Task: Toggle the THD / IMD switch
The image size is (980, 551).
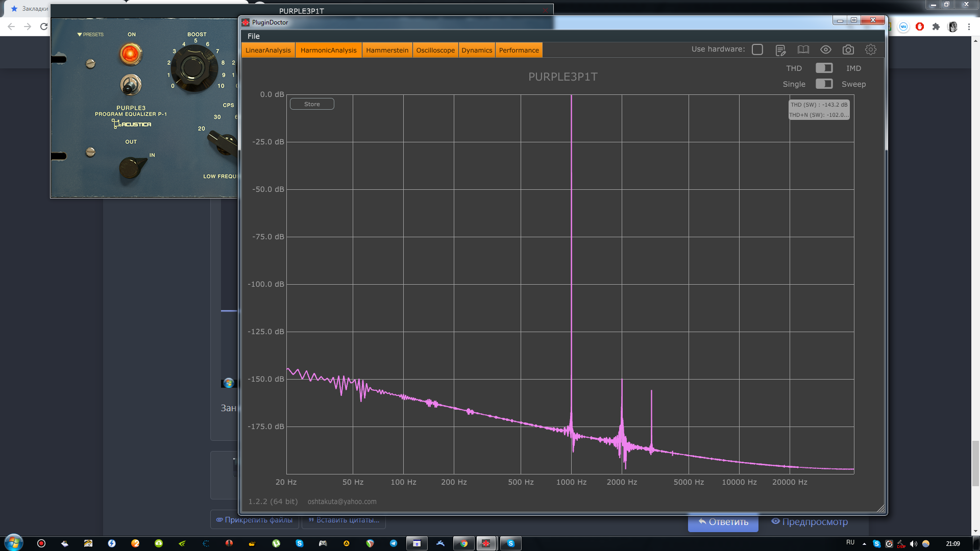Action: pyautogui.click(x=824, y=68)
